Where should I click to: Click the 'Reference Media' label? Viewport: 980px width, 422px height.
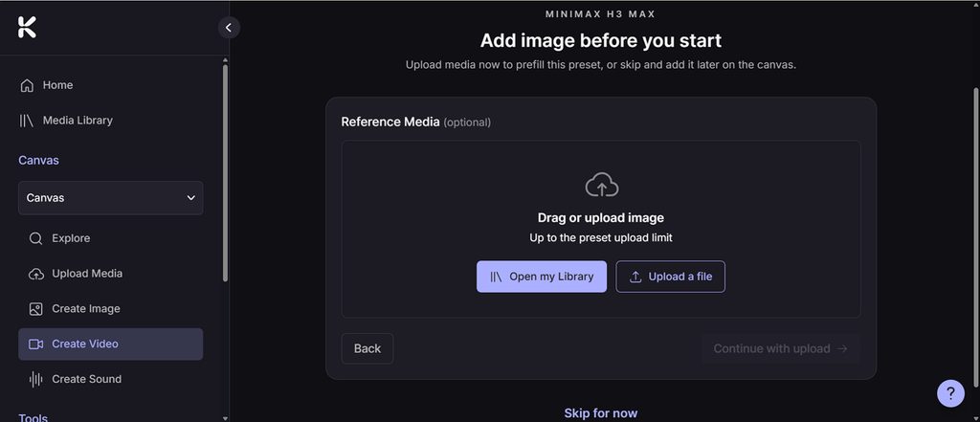[x=390, y=122]
